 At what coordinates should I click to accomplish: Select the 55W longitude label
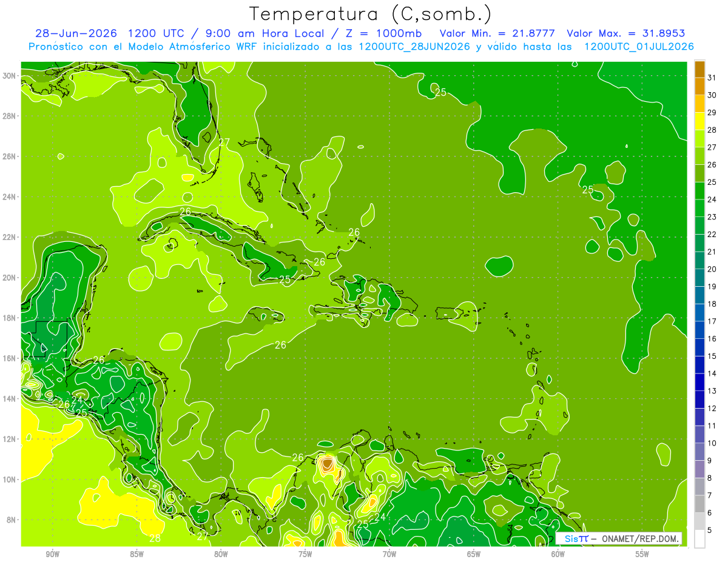coord(642,554)
